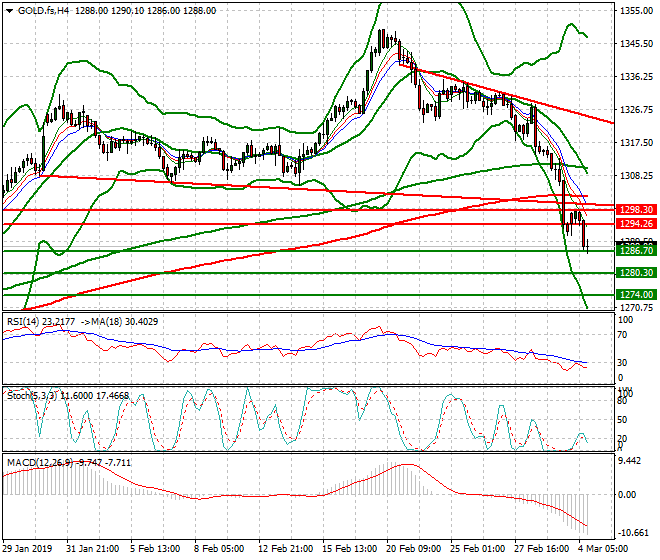The image size is (660, 560).
Task: Click the 15 Feb 13:00 time label
Action: pos(349,549)
